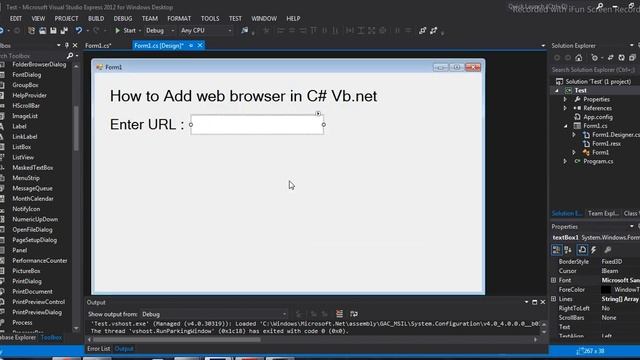Expand the Program.cs node
Image resolution: width=640 pixels, height=360 pixels.
[565, 161]
